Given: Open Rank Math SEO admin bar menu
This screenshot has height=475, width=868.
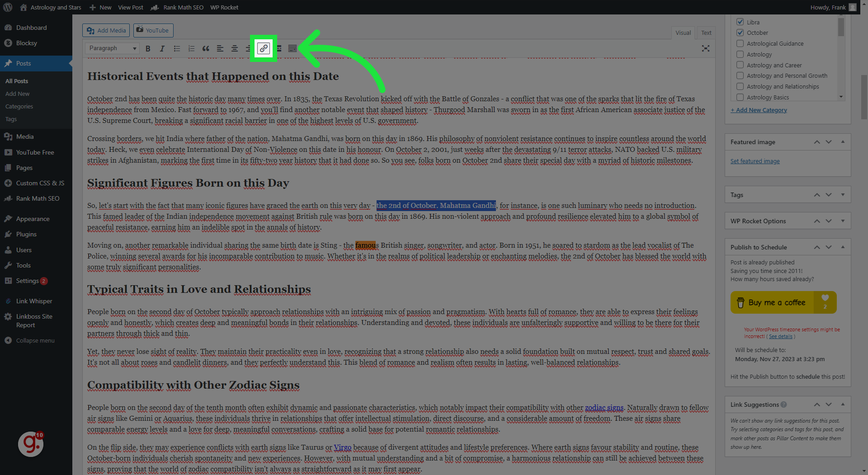Looking at the screenshot, I should point(177,7).
